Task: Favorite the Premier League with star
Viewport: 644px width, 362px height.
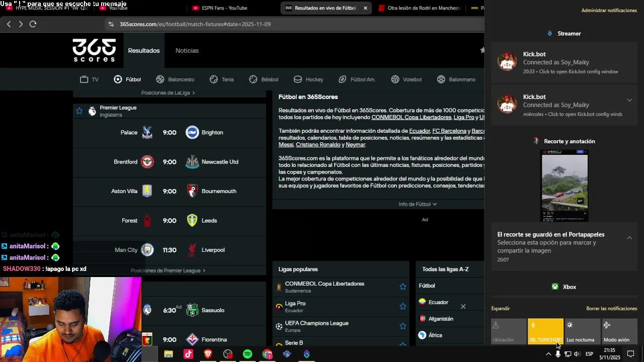Action: (79, 111)
